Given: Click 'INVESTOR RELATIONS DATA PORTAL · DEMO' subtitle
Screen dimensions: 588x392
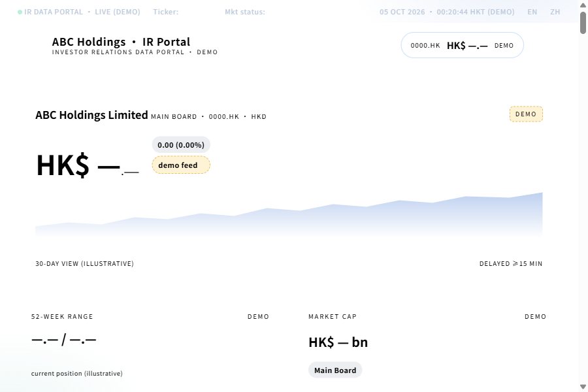Looking at the screenshot, I should click(135, 52).
